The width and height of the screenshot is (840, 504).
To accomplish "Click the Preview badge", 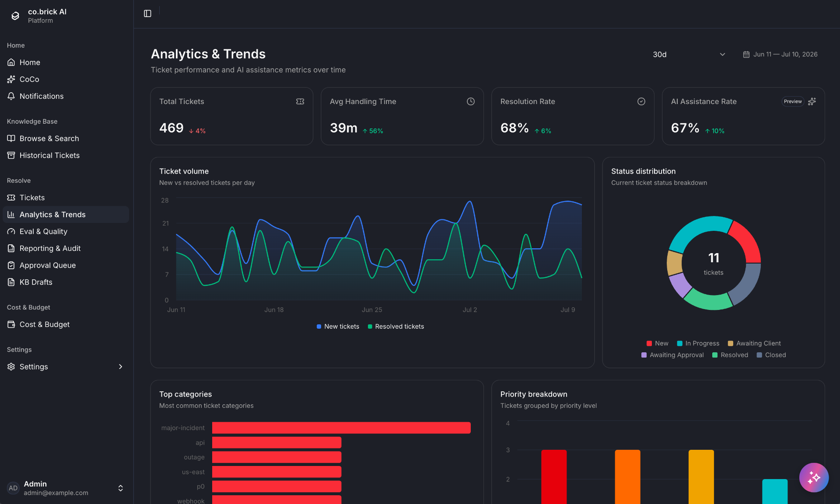I will [x=793, y=101].
